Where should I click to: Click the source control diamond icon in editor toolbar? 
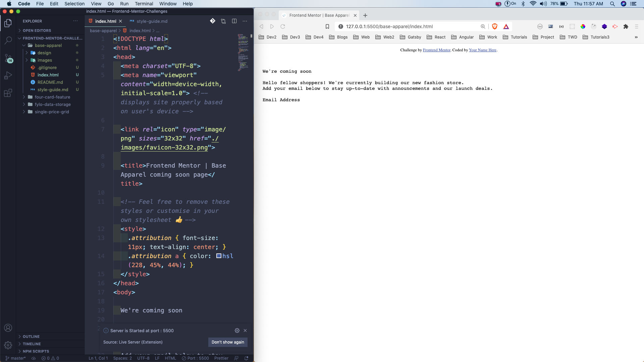coord(213,21)
